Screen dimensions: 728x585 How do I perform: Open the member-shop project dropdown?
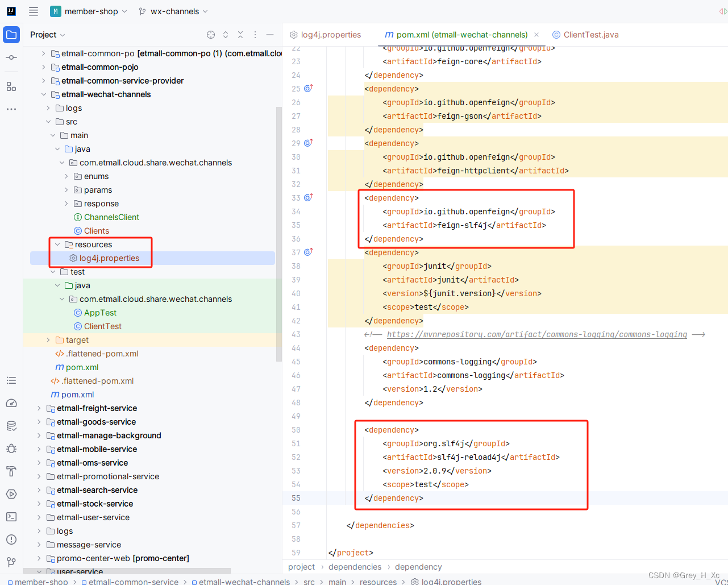89,11
